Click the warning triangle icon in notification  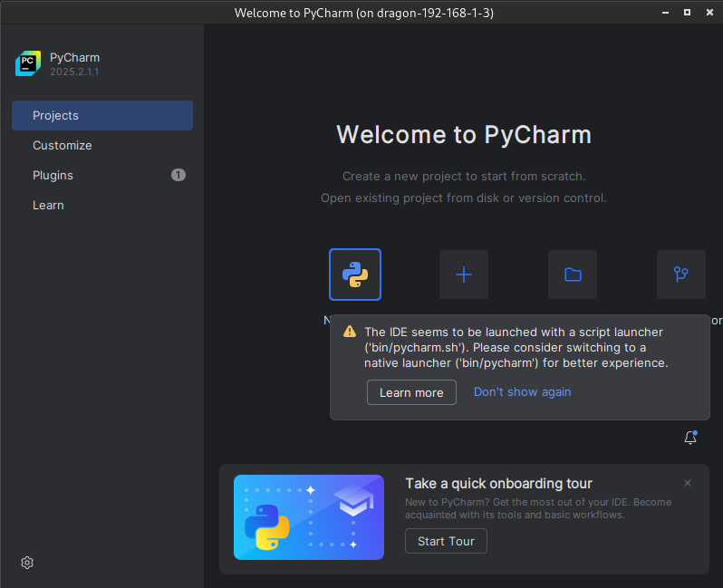coord(350,332)
